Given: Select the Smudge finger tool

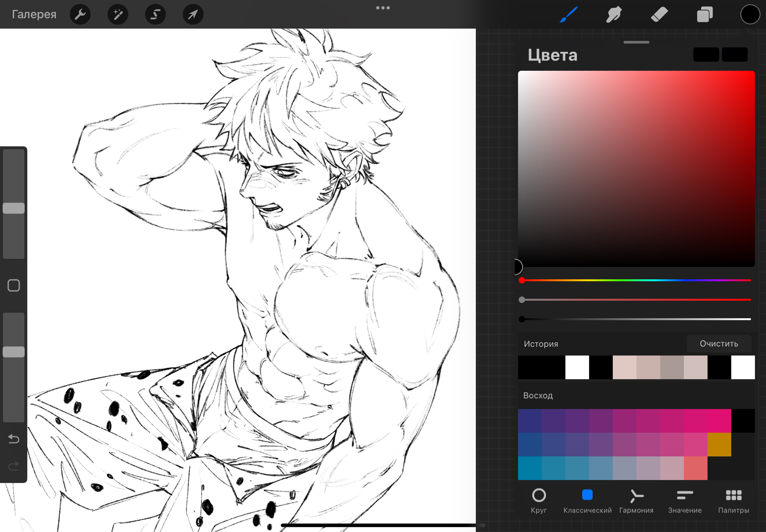Looking at the screenshot, I should pyautogui.click(x=614, y=15).
